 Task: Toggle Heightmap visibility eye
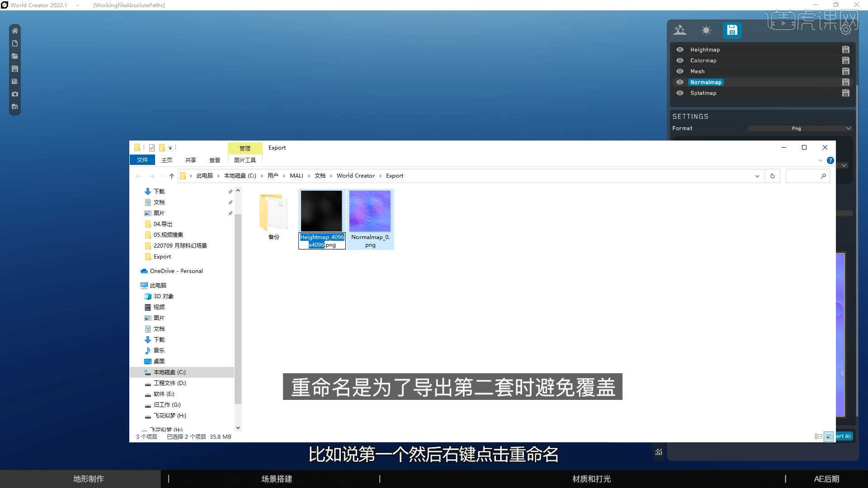(x=680, y=50)
